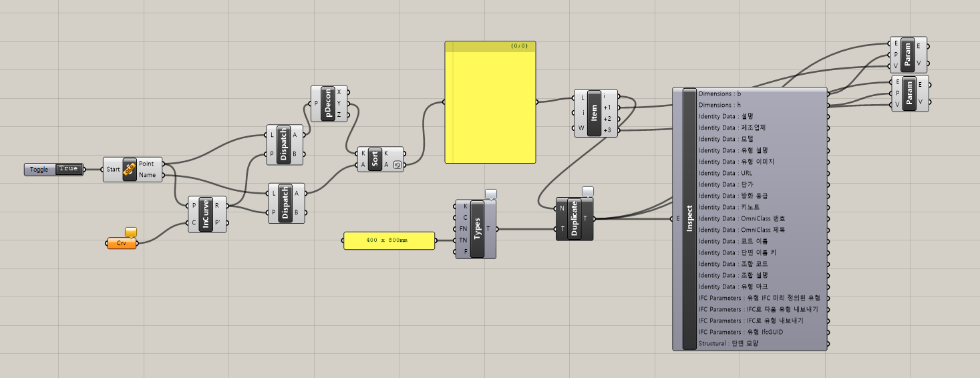Select the Inspect component's vertical title bar
This screenshot has height=378, width=980.
coord(689,218)
